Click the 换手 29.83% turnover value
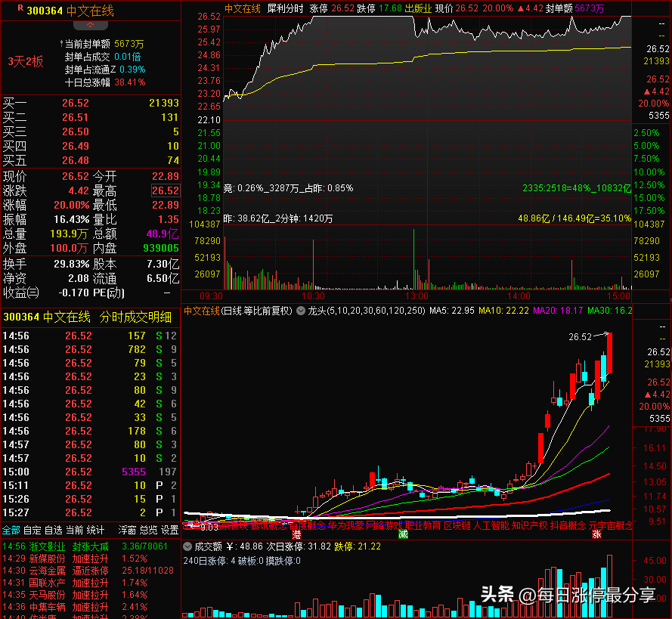This screenshot has height=619, width=672. pyautogui.click(x=72, y=264)
